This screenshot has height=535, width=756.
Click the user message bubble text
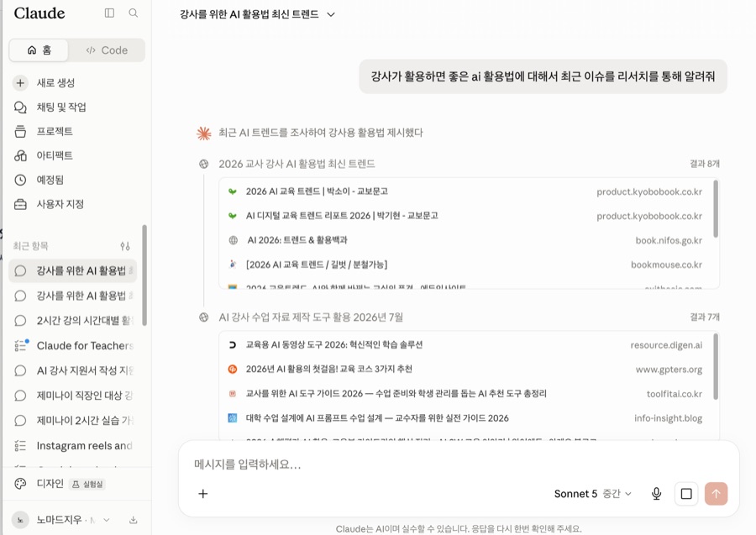click(x=543, y=76)
